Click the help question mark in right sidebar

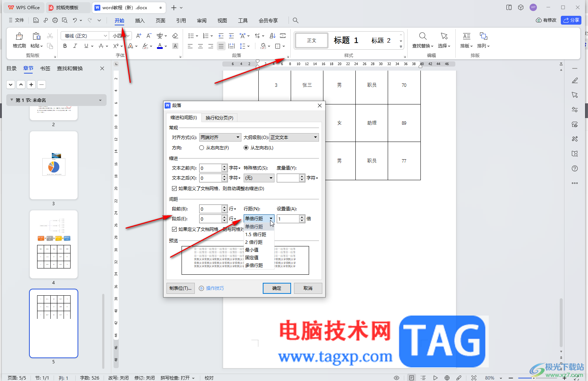(x=575, y=168)
